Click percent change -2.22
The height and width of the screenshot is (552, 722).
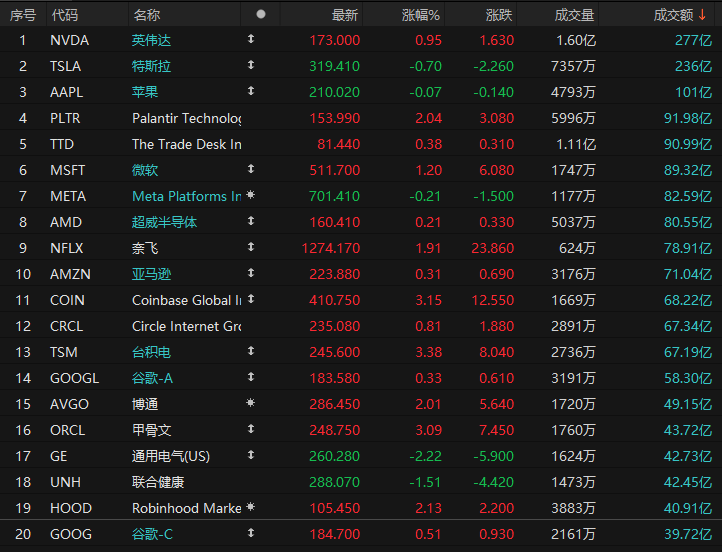point(425,456)
